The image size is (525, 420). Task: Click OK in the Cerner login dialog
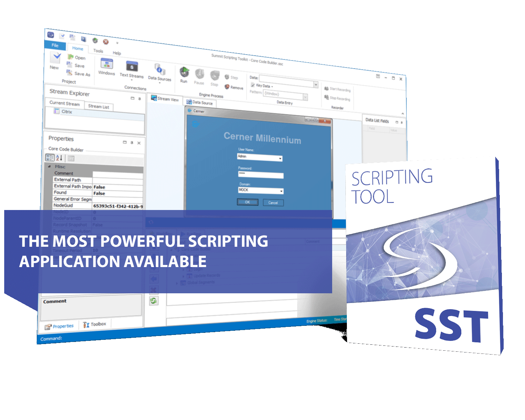click(248, 202)
